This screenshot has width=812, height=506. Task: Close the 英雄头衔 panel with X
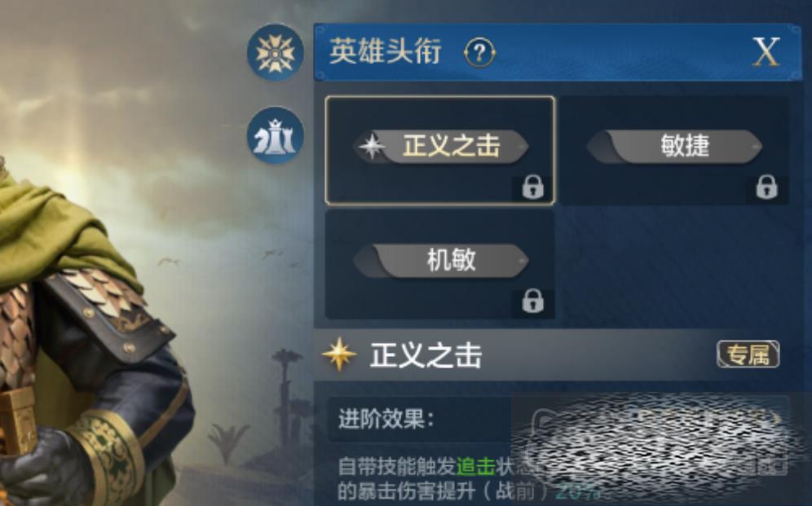[x=766, y=51]
